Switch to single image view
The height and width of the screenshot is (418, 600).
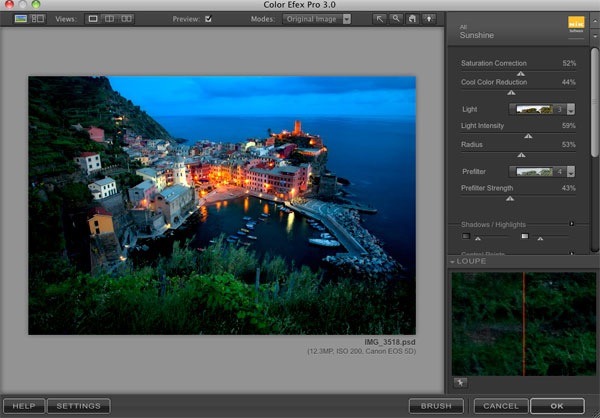tap(93, 18)
